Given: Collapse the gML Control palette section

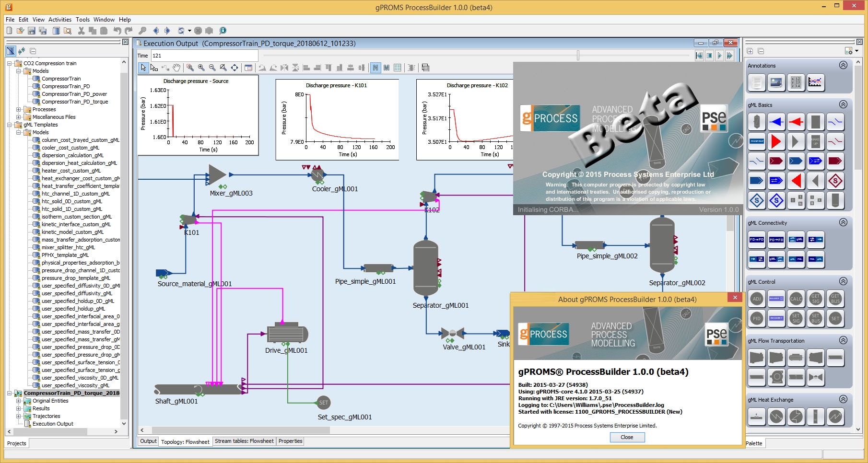Looking at the screenshot, I should (843, 281).
